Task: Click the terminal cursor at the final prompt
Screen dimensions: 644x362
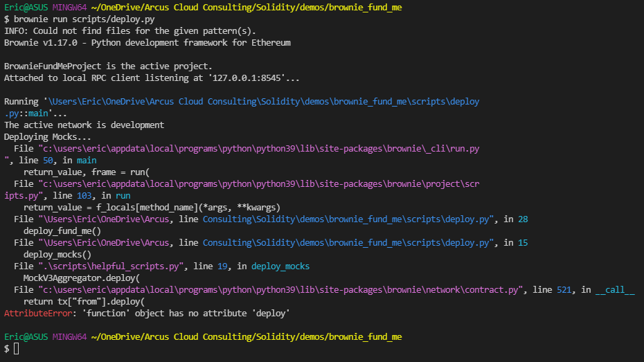Action: pos(17,349)
